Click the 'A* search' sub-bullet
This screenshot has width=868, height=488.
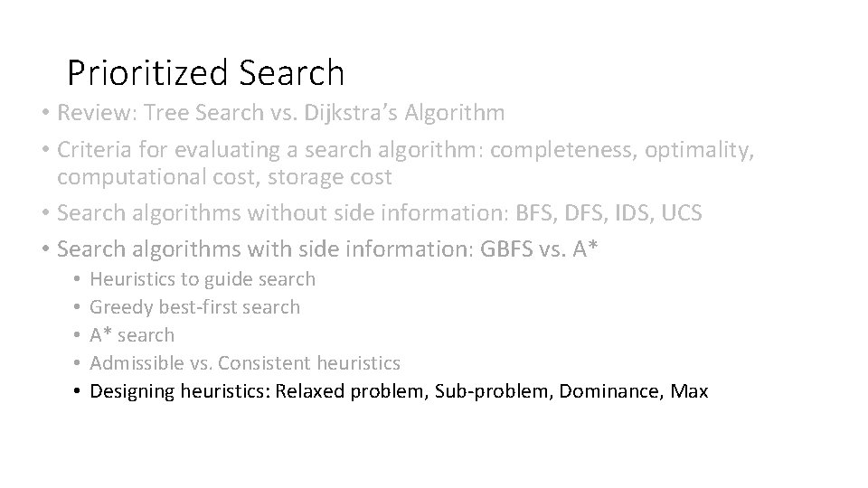click(133, 335)
